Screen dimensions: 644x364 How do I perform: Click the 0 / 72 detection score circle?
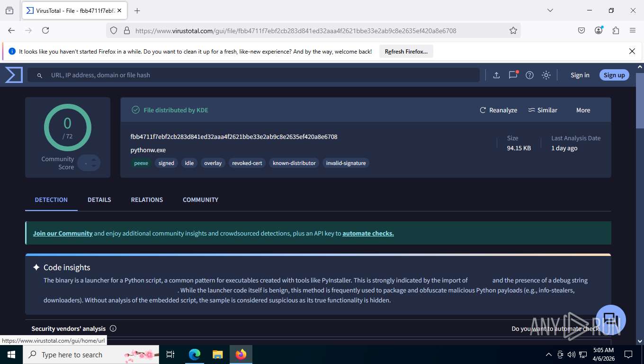click(68, 127)
